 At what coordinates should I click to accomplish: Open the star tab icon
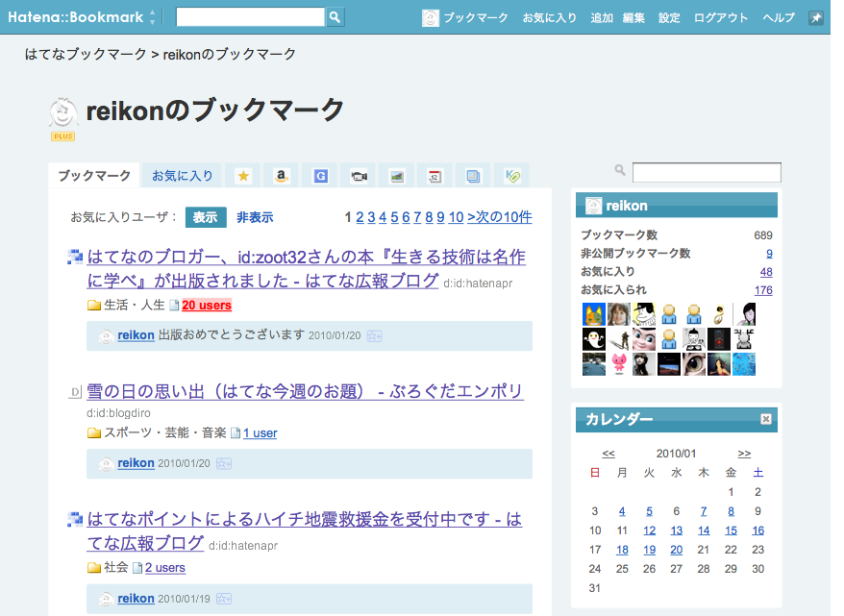point(243,176)
